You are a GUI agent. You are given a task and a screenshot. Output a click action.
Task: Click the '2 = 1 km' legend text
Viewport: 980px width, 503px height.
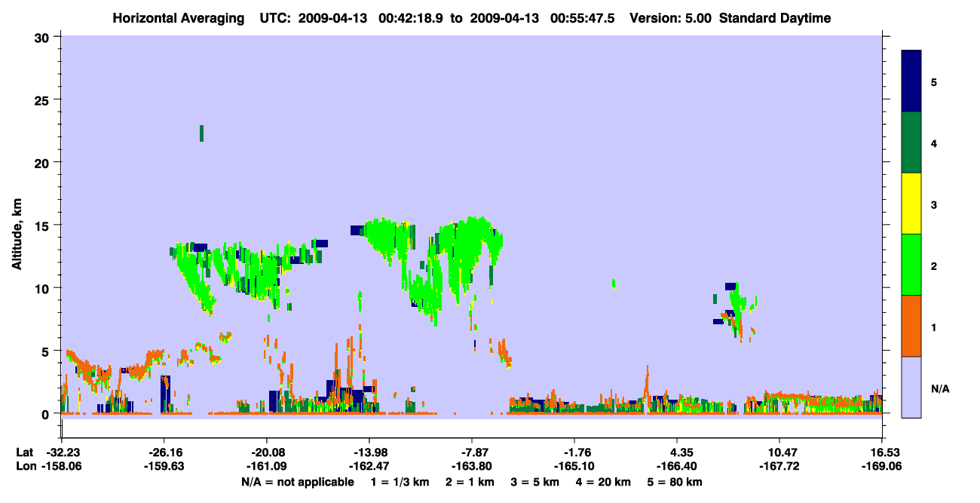tap(472, 482)
